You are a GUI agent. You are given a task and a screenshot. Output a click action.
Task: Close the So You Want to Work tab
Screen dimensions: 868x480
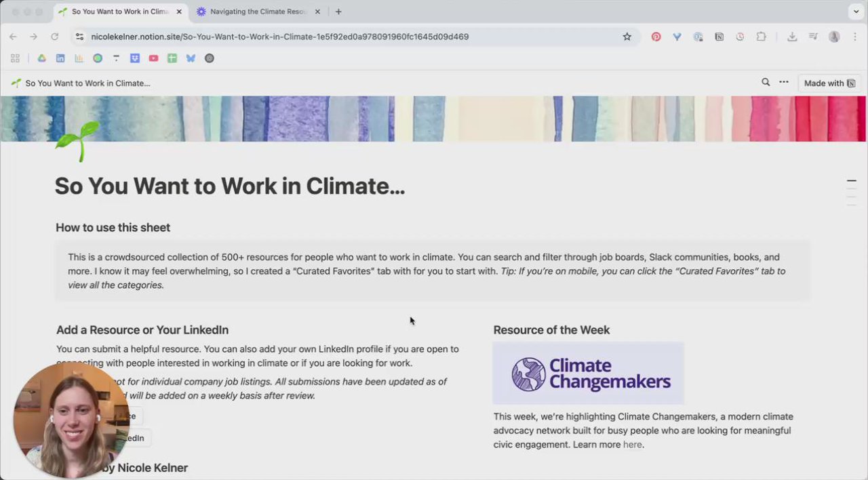[x=178, y=12]
